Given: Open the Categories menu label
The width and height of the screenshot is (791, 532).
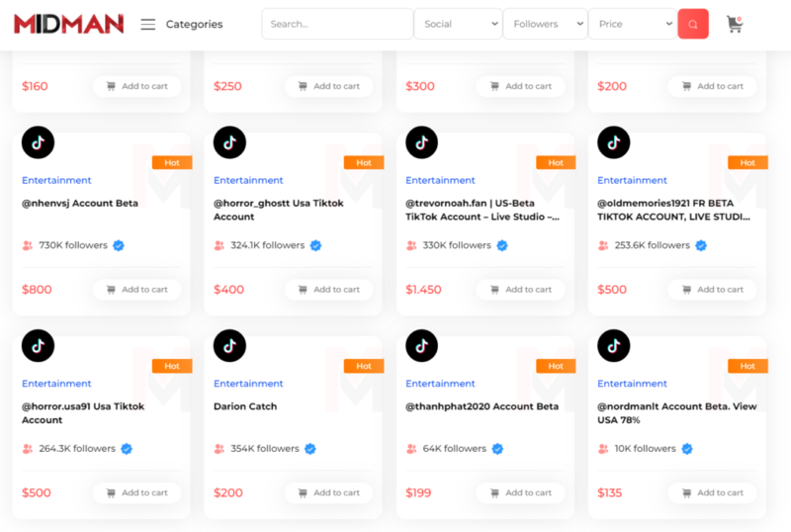Looking at the screenshot, I should pos(194,24).
